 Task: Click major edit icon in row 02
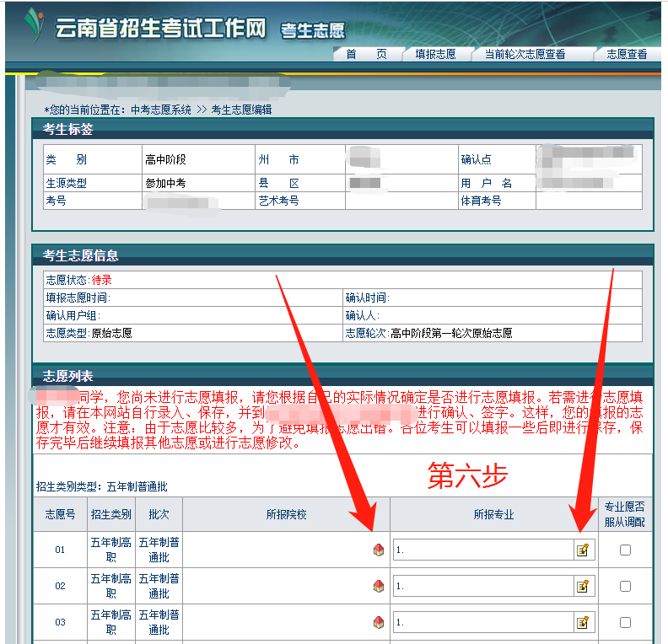[582, 587]
